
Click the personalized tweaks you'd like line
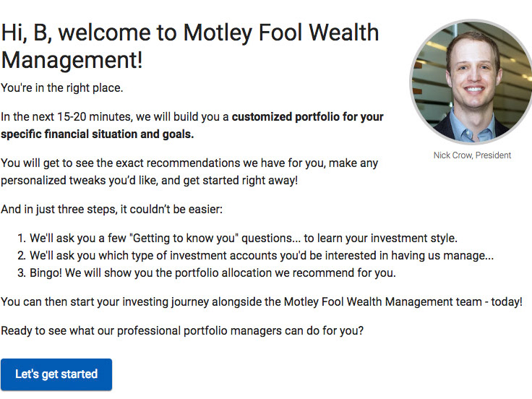pos(150,180)
